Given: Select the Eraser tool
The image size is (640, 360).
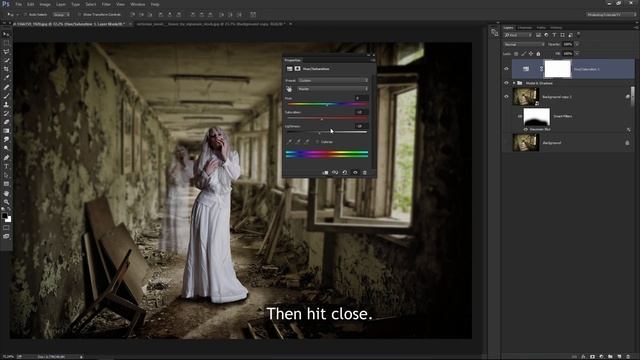Looking at the screenshot, I should (x=6, y=122).
